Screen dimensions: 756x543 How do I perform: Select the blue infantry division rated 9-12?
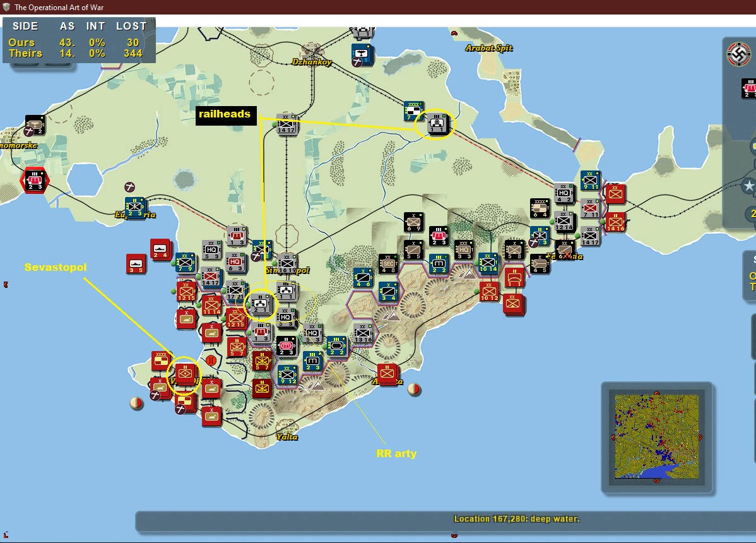click(287, 374)
